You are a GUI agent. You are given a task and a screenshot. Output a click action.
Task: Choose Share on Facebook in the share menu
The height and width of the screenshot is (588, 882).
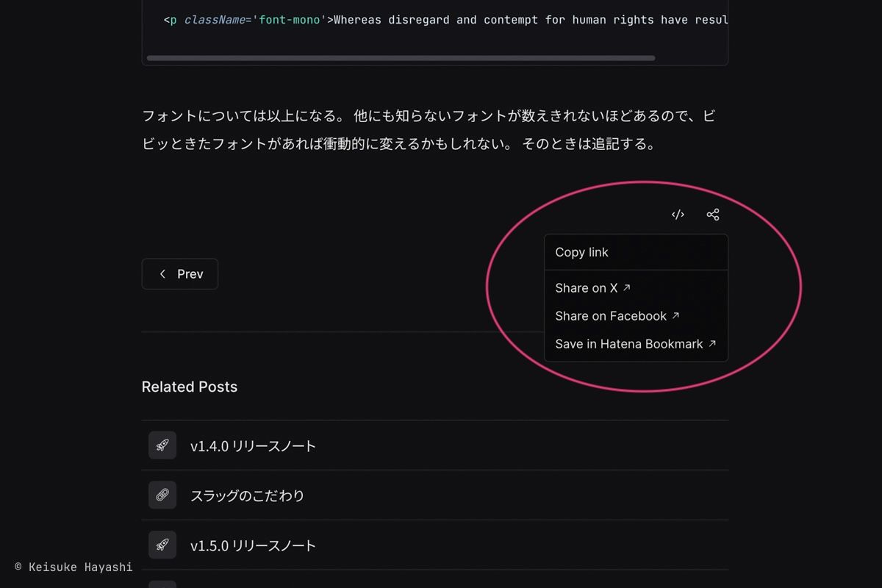point(611,315)
